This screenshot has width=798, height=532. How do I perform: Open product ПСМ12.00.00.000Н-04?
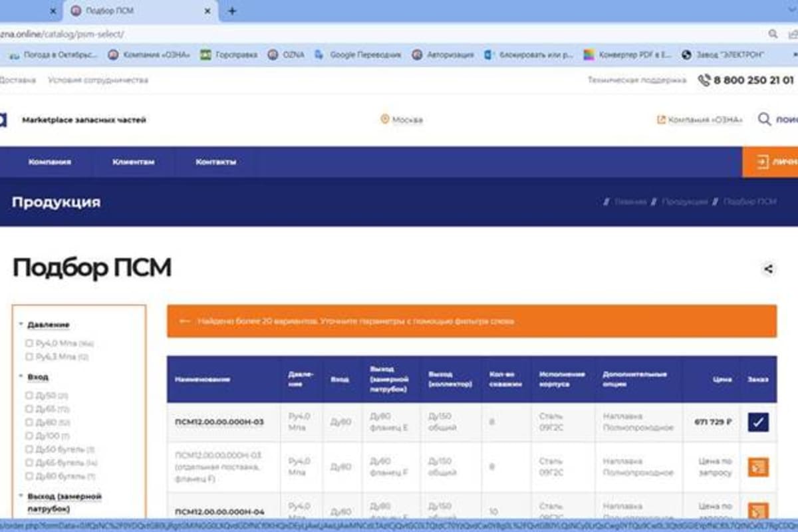click(x=219, y=511)
